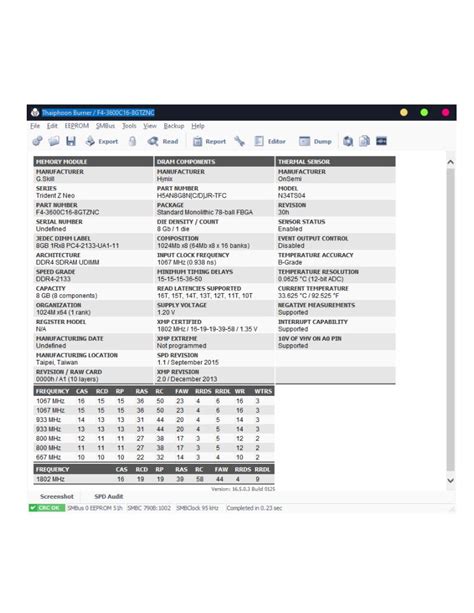Viewport: 474px width, 613px height.
Task: Save dump using the floppy disk icon
Action: (x=71, y=141)
